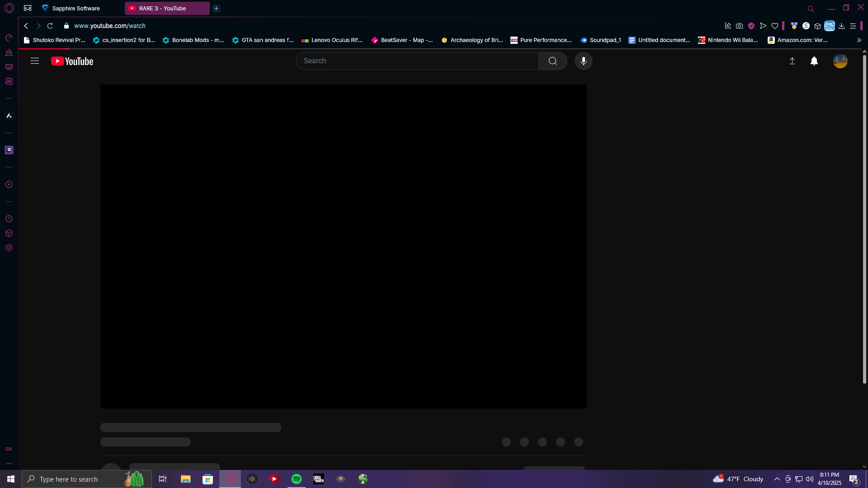Open GX Cleaner broom icon
The image size is (868, 488).
pos(9,52)
